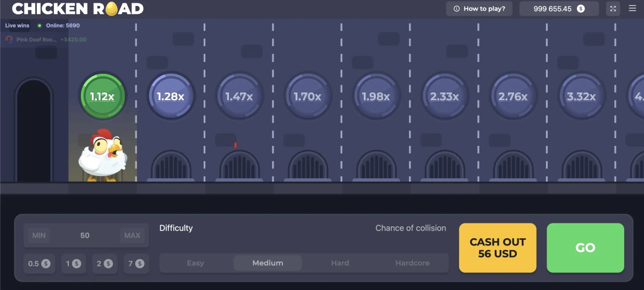The image size is (644, 290).
Task: Cash out 56 USD
Action: click(x=498, y=248)
